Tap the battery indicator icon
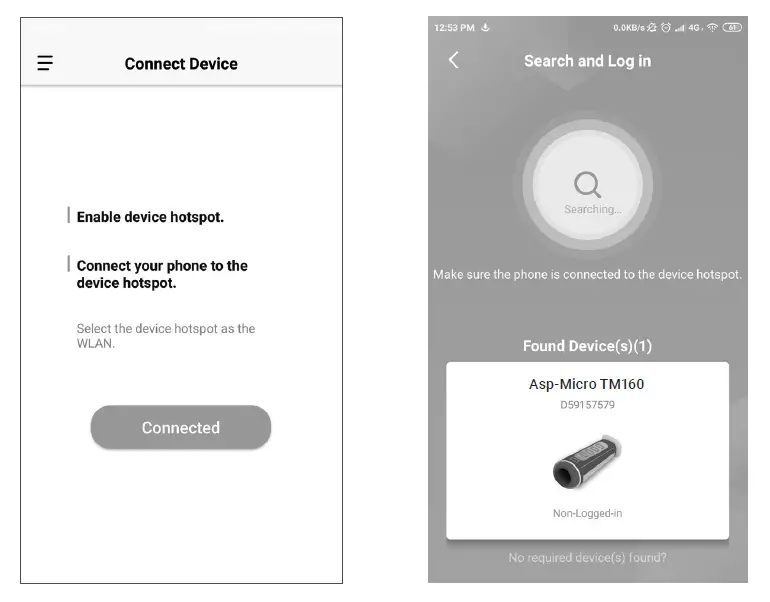 click(x=732, y=27)
